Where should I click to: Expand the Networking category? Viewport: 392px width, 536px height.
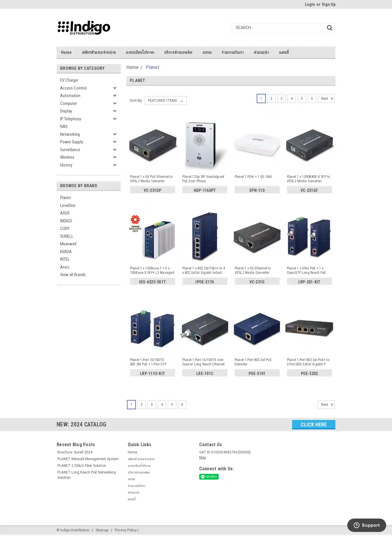pyautogui.click(x=115, y=134)
